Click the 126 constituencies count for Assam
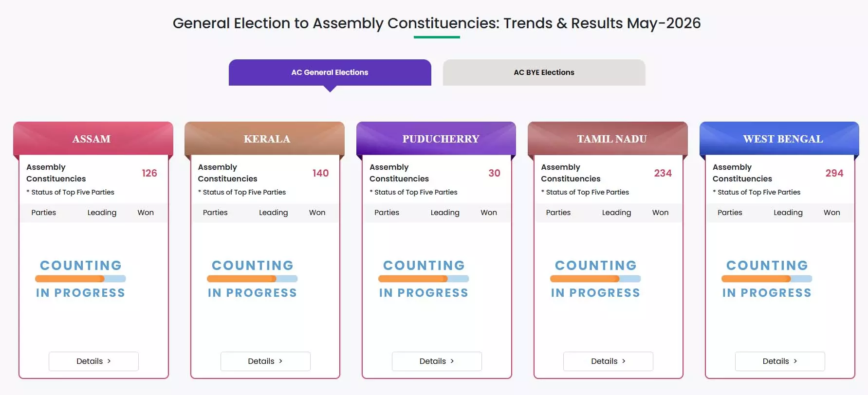Viewport: 868px width, 395px height. point(149,173)
